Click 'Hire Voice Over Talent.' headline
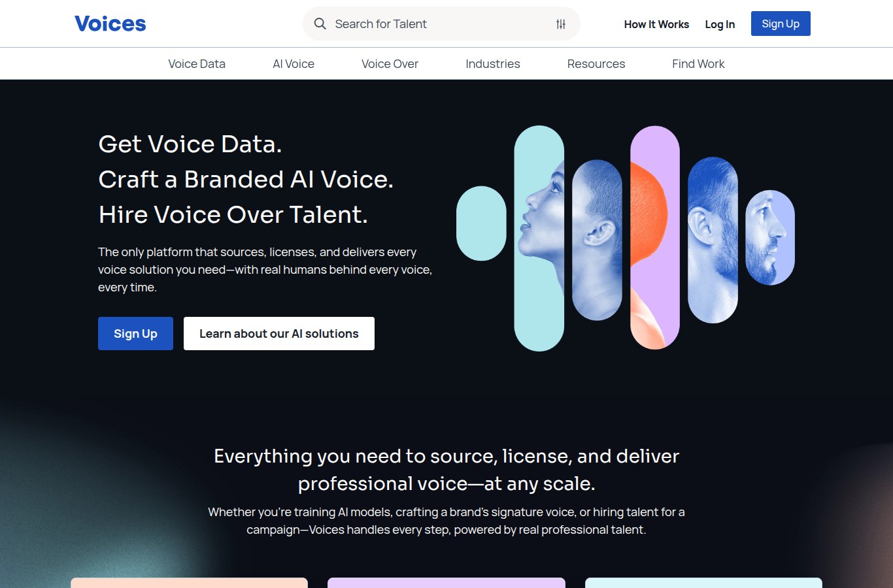Screen dimensions: 893x588 pos(233,214)
